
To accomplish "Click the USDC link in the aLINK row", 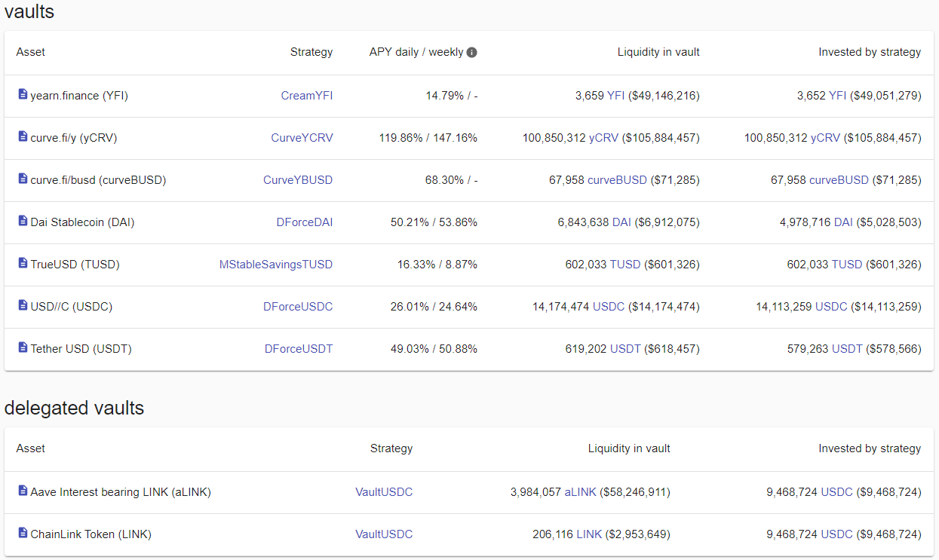I will point(836,492).
